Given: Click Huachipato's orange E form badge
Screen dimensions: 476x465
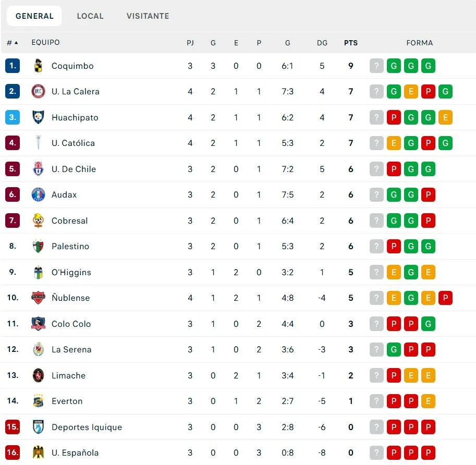Looking at the screenshot, I should tap(445, 117).
